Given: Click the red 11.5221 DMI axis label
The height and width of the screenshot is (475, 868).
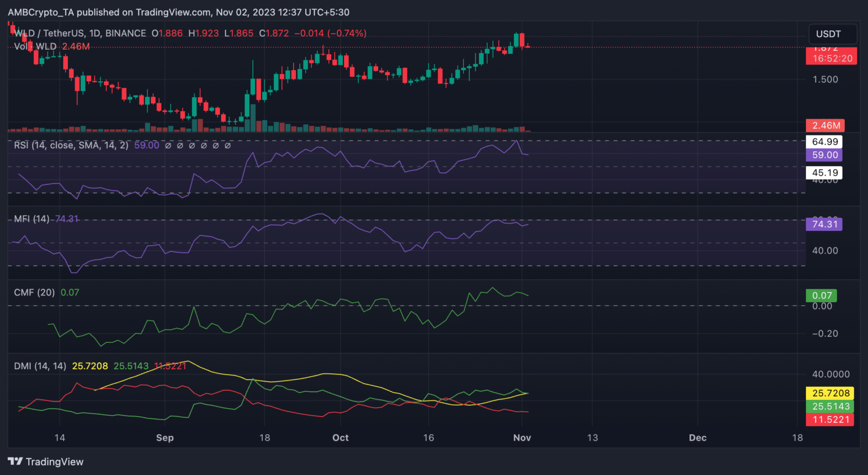Looking at the screenshot, I should click(x=830, y=420).
